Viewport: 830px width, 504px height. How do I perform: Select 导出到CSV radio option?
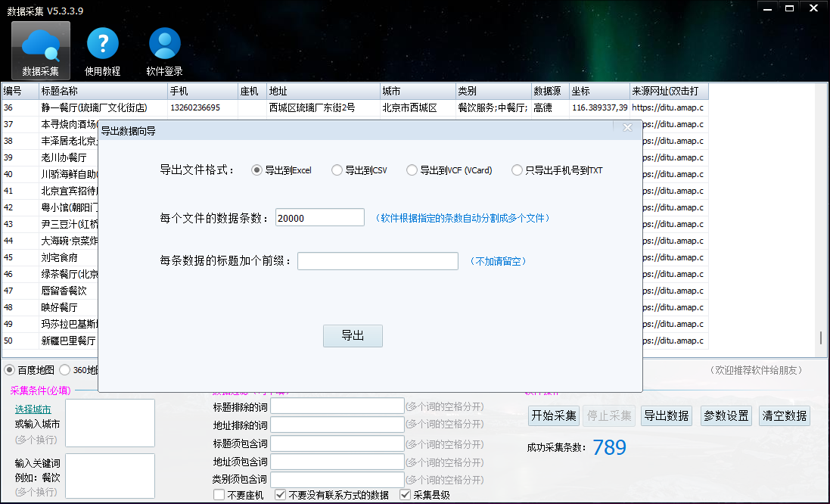tap(359, 170)
